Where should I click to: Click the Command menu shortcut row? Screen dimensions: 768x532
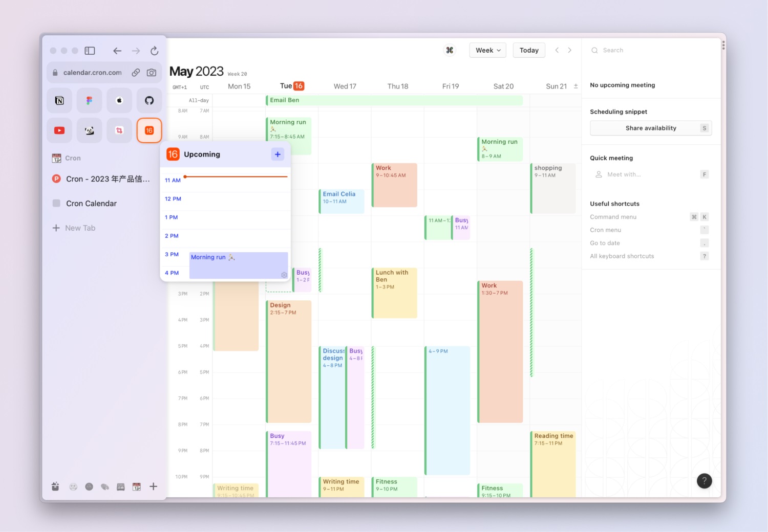click(649, 217)
